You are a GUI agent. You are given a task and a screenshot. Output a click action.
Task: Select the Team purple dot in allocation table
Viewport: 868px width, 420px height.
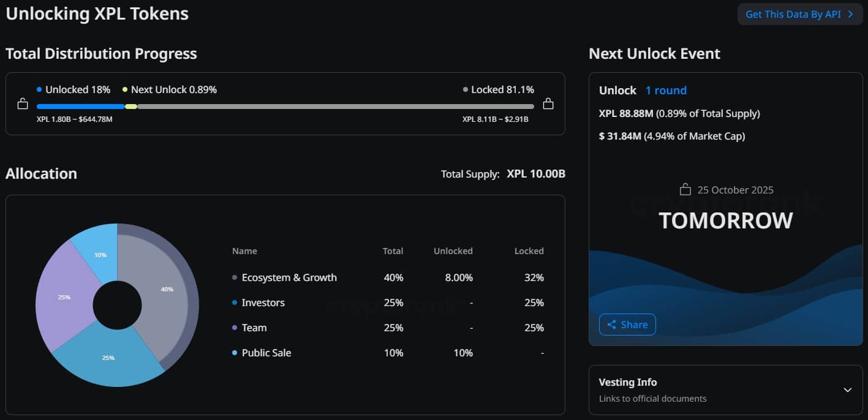(233, 328)
